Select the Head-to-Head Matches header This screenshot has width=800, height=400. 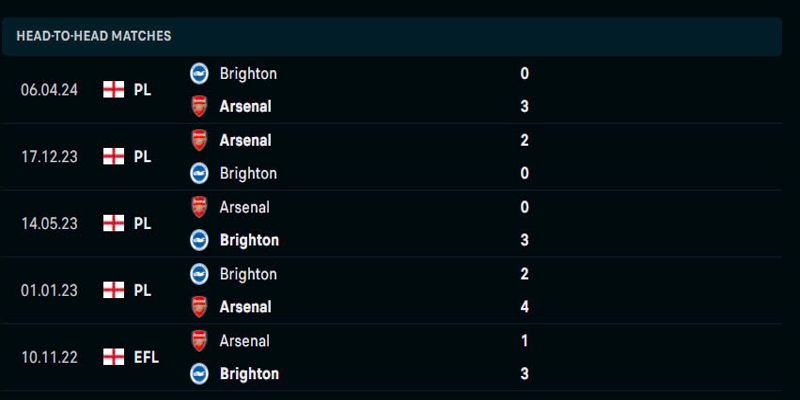coord(391,36)
